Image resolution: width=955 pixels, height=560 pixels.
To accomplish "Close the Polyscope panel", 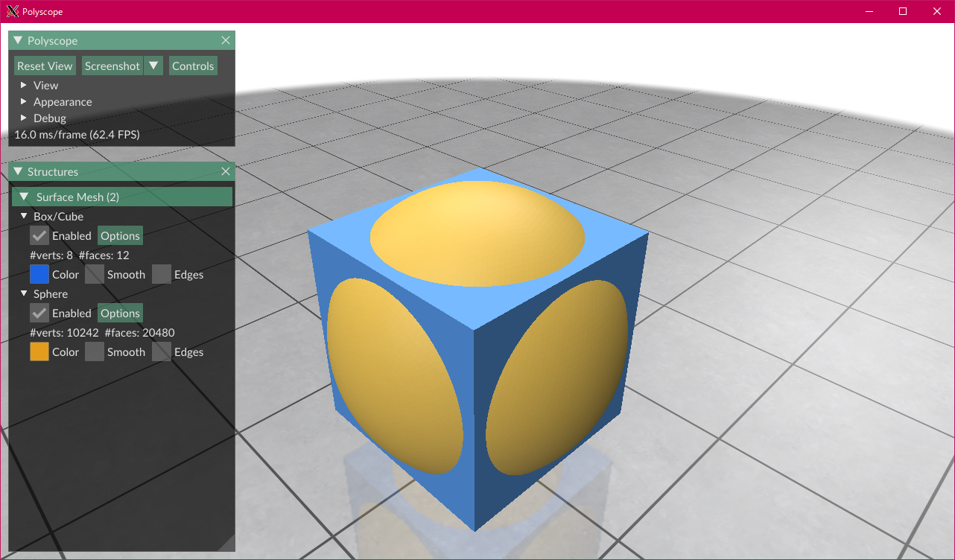I will [x=226, y=40].
